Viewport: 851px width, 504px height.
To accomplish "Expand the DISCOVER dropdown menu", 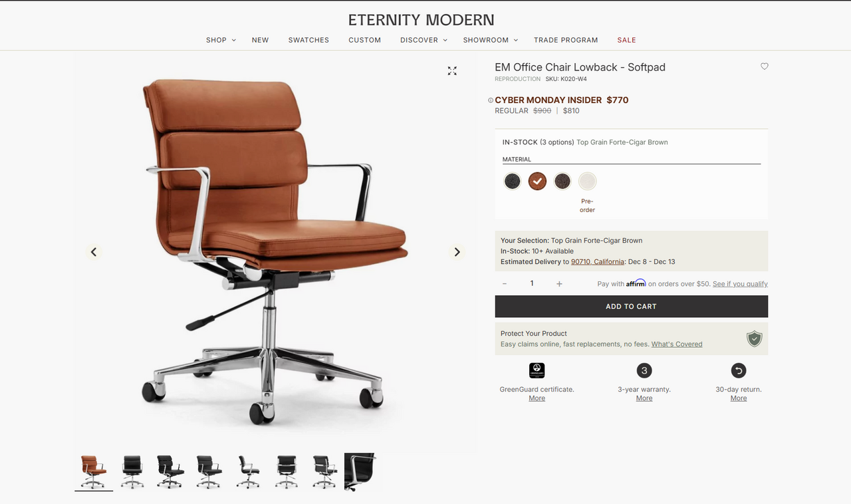I will 424,40.
